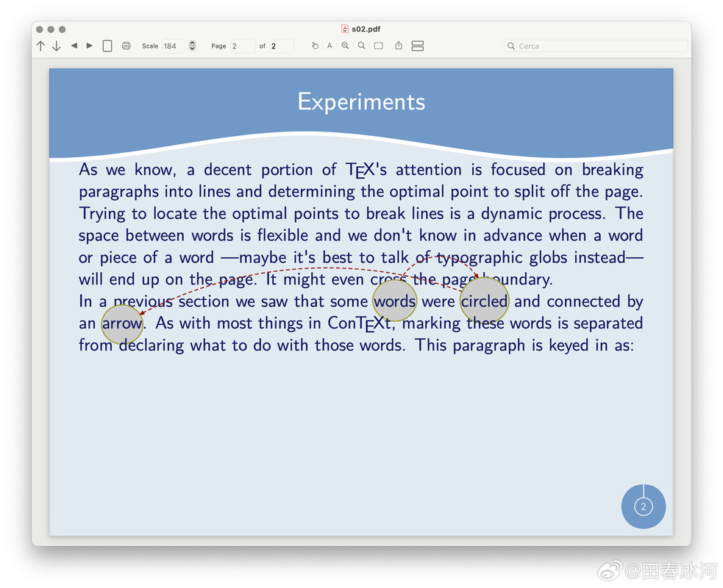Click the Scale up/down stepper arrows
This screenshot has width=723, height=588.
(x=192, y=46)
